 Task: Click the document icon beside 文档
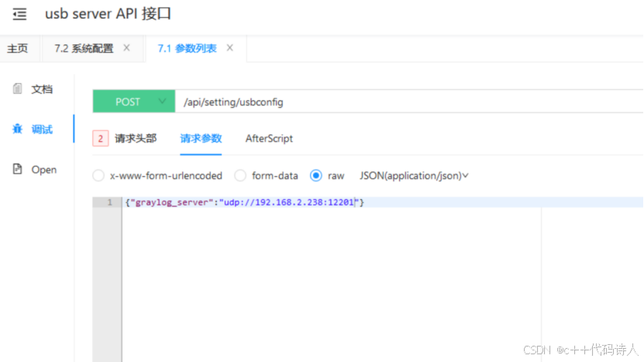tap(17, 89)
